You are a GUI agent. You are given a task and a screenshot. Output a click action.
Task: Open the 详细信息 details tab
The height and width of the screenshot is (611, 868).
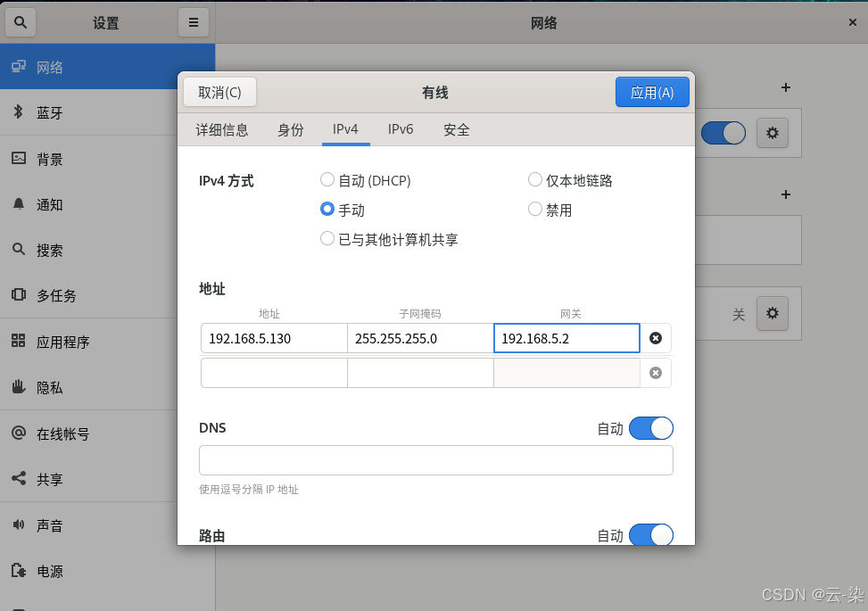click(222, 130)
